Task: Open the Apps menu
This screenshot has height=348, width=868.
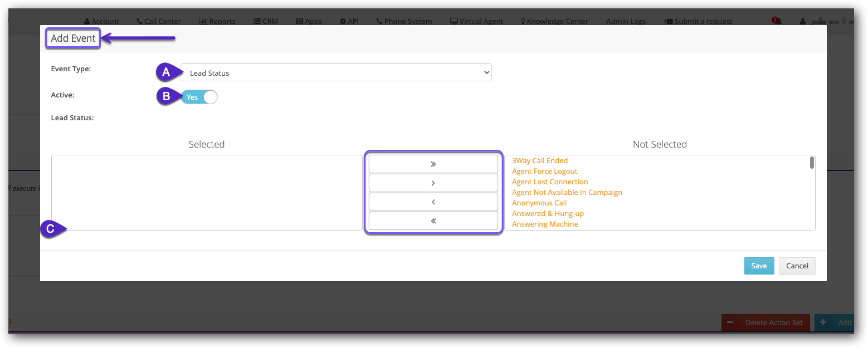Action: click(309, 21)
